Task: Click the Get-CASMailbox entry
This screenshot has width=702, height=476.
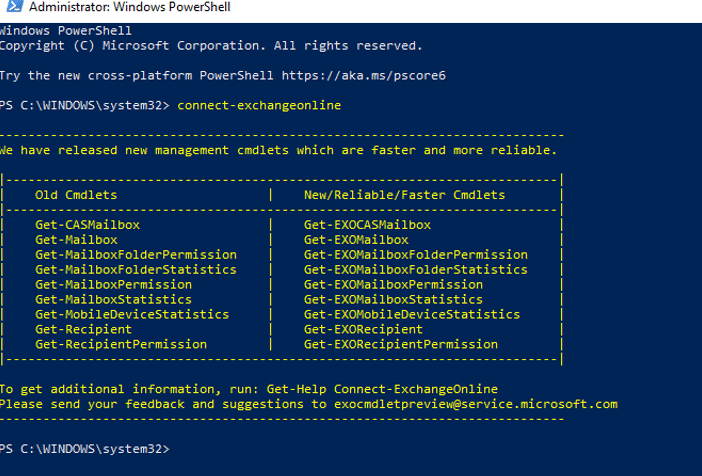Action: (88, 225)
